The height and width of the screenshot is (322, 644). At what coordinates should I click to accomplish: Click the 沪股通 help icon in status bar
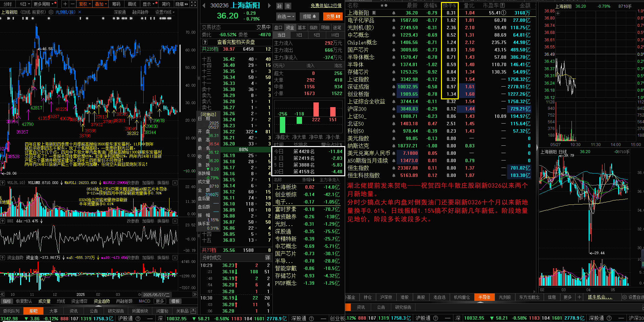[x=138, y=318]
